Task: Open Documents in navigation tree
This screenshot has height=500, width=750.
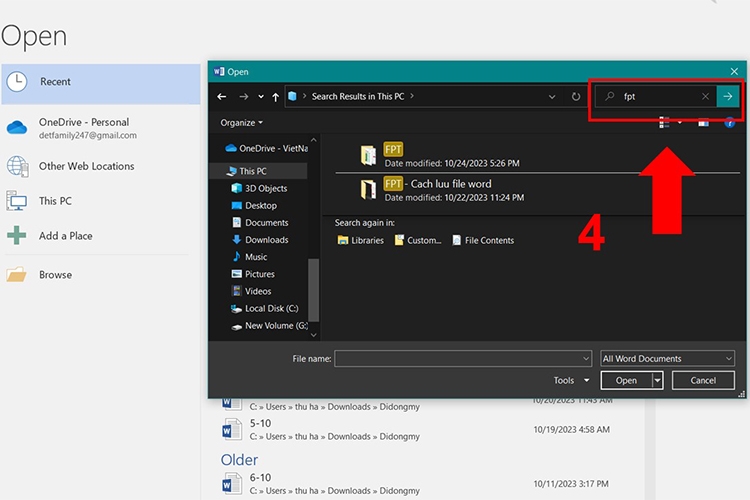Action: (x=260, y=223)
